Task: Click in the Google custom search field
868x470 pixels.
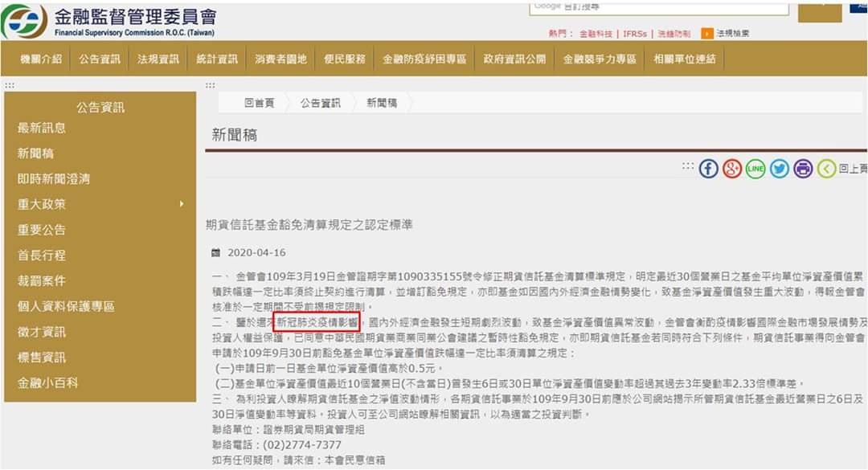Action: point(659,8)
